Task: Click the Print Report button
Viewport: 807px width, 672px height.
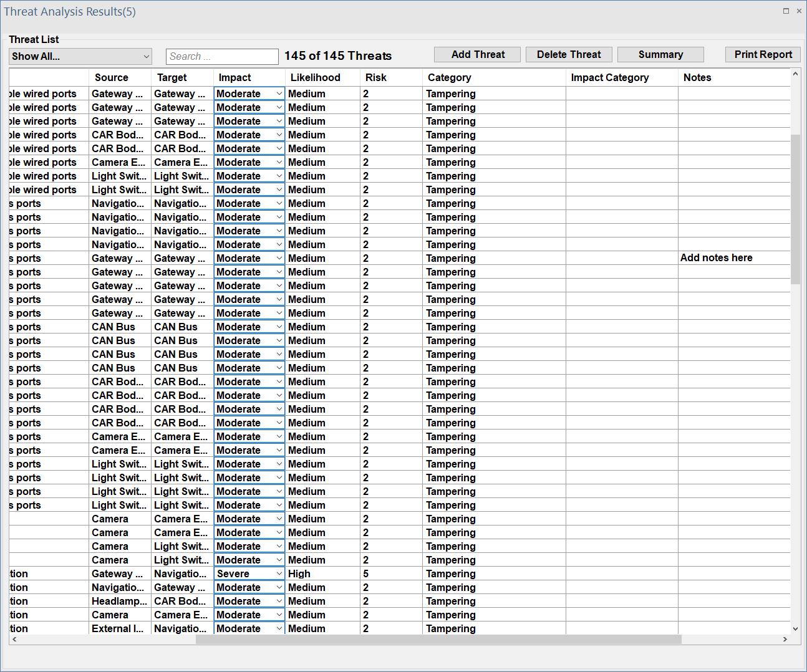Action: (x=763, y=55)
